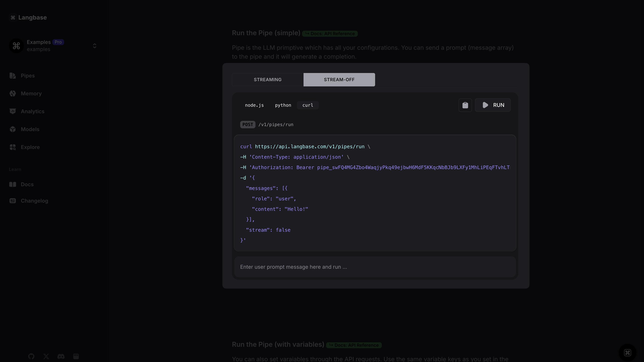The height and width of the screenshot is (362, 644).
Task: Click the Authorization Bearer token line
Action: click(x=375, y=167)
